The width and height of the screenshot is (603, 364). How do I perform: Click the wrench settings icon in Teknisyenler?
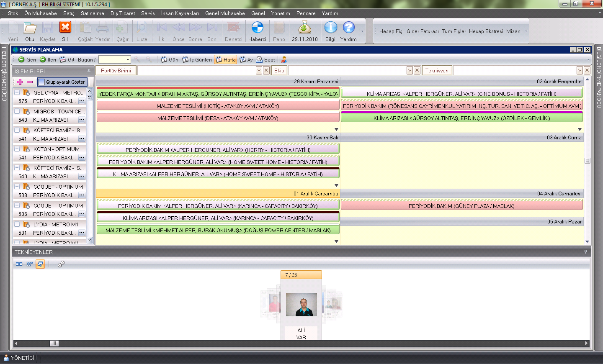(61, 264)
